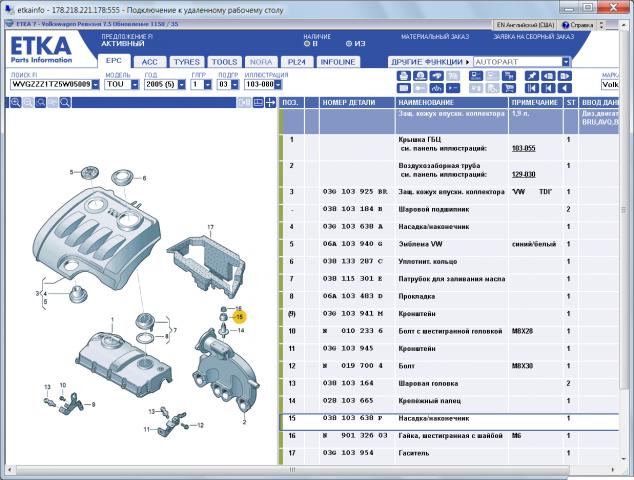Viewport: 634px width, 480px height.
Task: Select the ИЗ availability radio button
Action: (x=349, y=44)
